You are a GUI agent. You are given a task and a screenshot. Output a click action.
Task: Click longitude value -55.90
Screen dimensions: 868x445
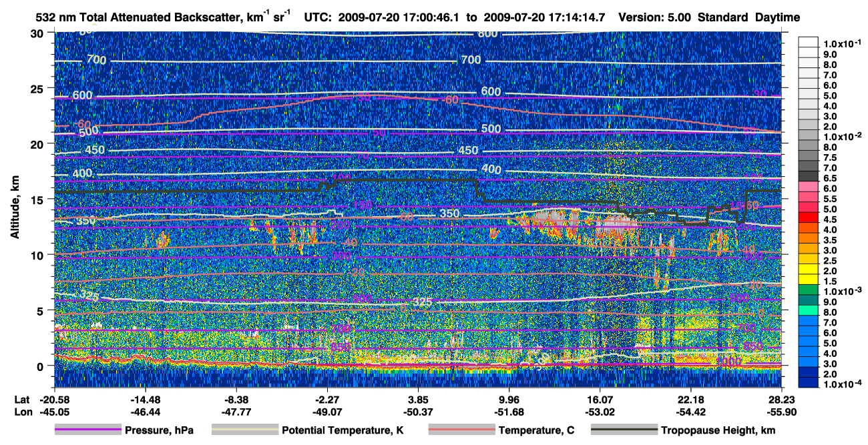(781, 412)
